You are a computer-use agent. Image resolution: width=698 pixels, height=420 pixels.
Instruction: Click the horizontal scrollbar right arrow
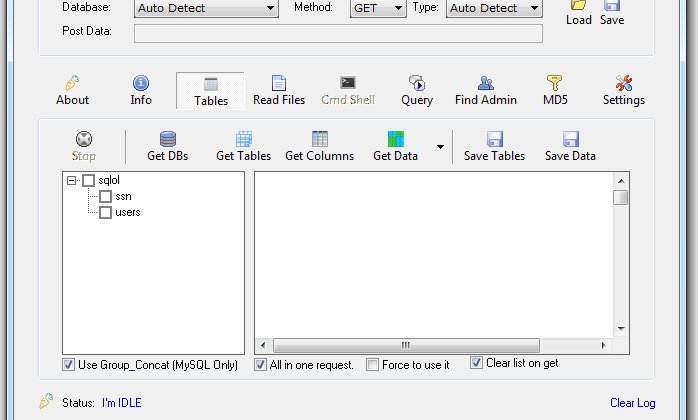(x=604, y=345)
